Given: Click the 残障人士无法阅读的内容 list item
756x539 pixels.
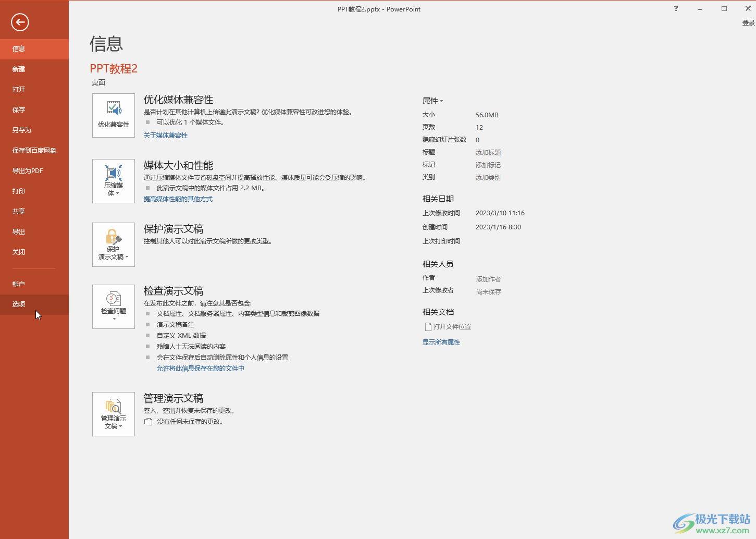Looking at the screenshot, I should pyautogui.click(x=191, y=347).
